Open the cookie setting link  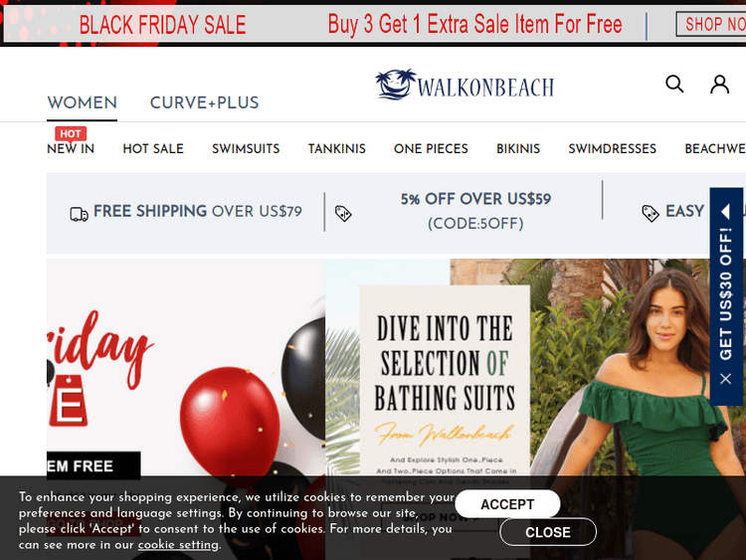pos(178,545)
